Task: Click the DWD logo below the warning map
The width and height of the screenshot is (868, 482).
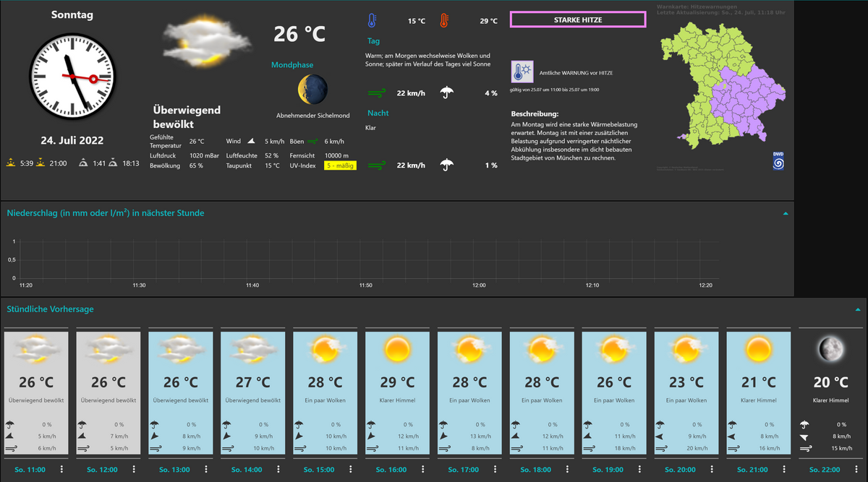Action: click(x=779, y=163)
